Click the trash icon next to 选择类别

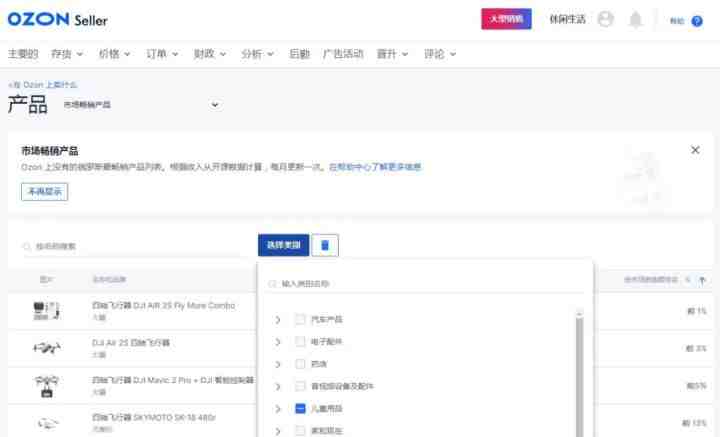325,245
